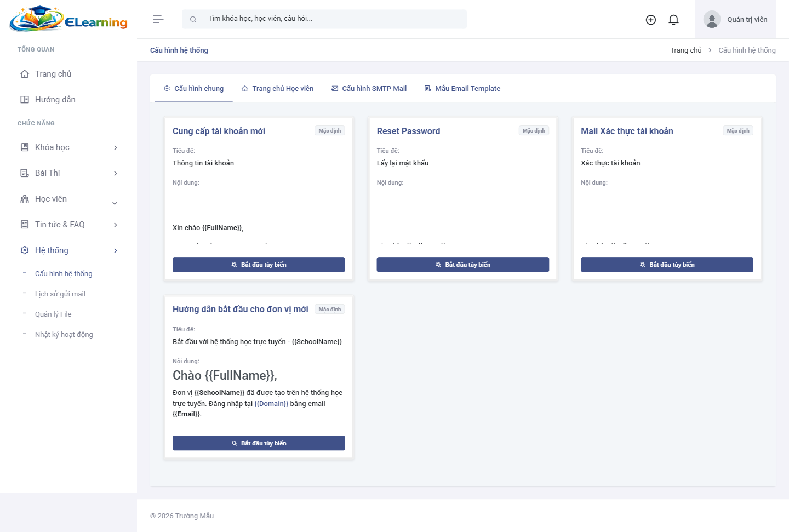Click Mail Xác thực tài khoản title
Viewport: 789px width, 532px height.
tap(627, 131)
